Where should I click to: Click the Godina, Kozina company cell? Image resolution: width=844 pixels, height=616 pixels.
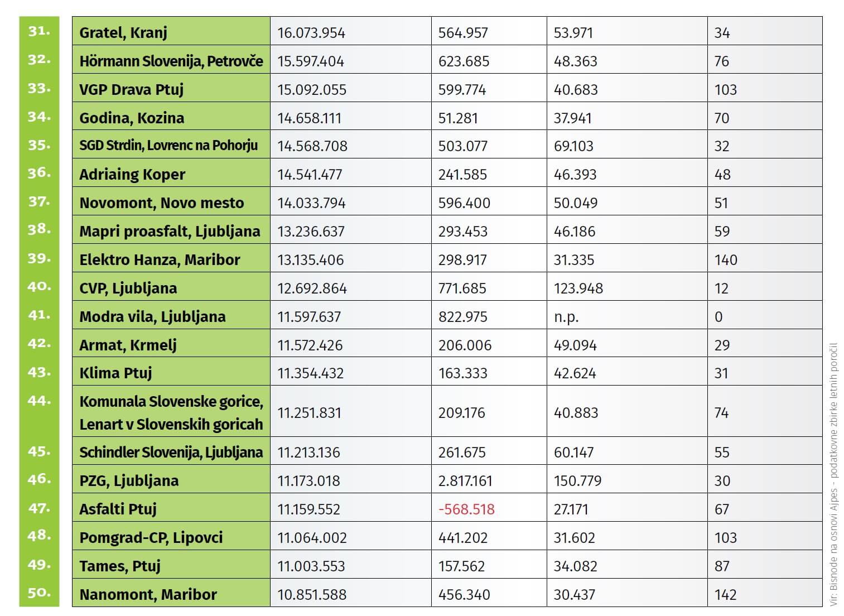coord(171,118)
